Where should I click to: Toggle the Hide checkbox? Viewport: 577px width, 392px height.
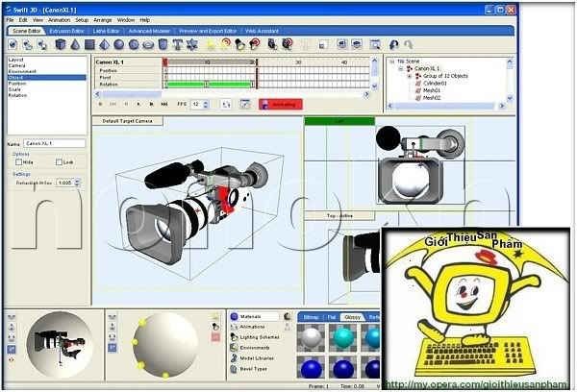(x=19, y=161)
